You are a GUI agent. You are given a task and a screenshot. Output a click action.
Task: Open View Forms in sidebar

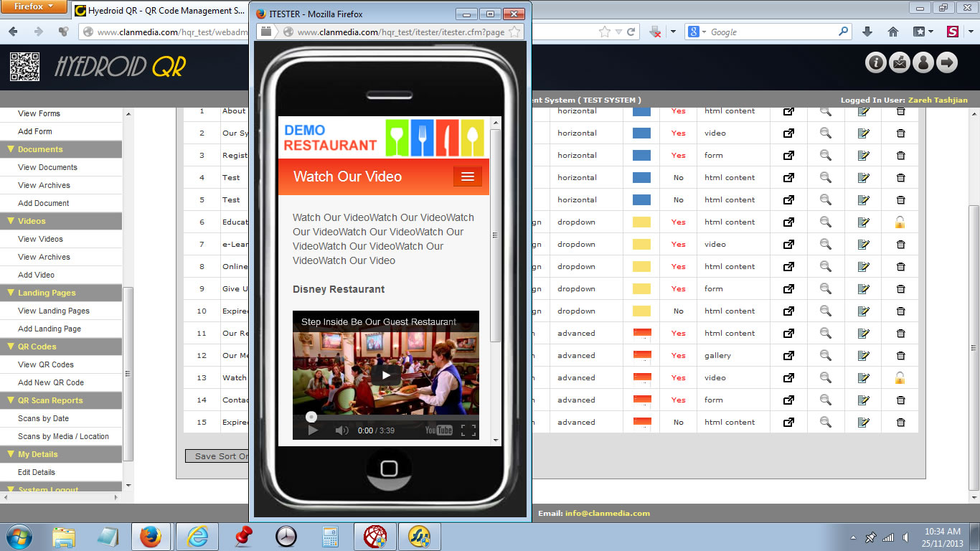coord(39,113)
